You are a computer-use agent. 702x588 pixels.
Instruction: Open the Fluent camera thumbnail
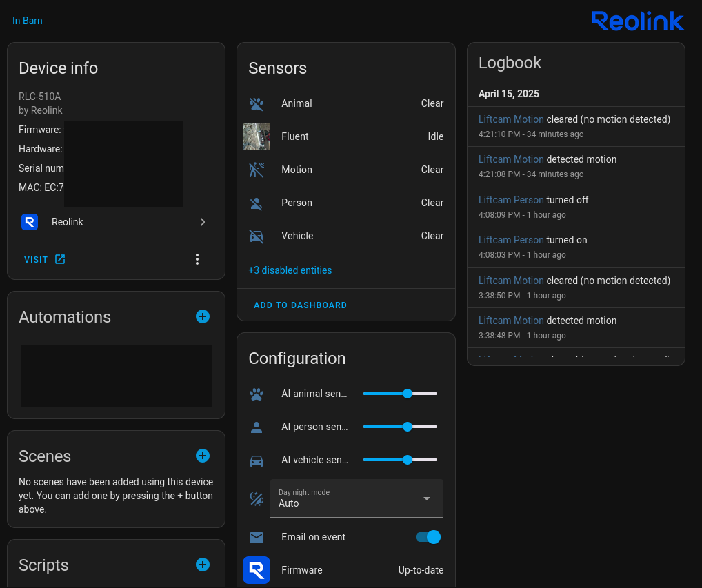(256, 136)
